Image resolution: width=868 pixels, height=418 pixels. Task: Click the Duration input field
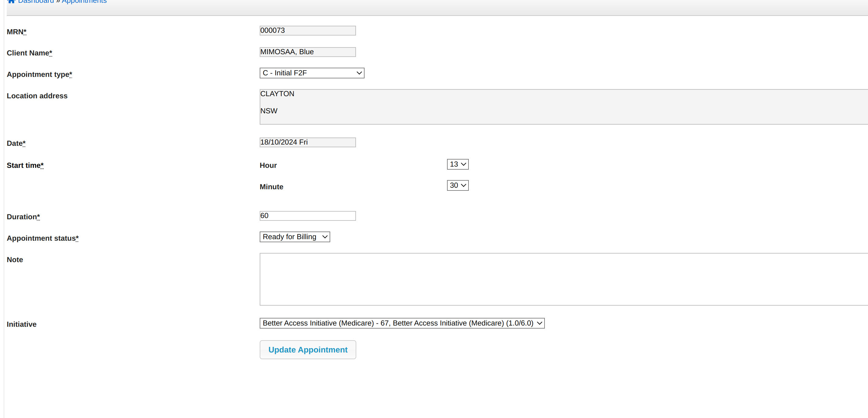(307, 216)
